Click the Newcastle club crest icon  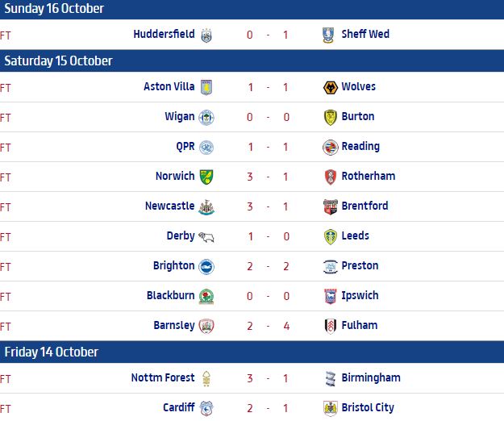[x=206, y=206]
